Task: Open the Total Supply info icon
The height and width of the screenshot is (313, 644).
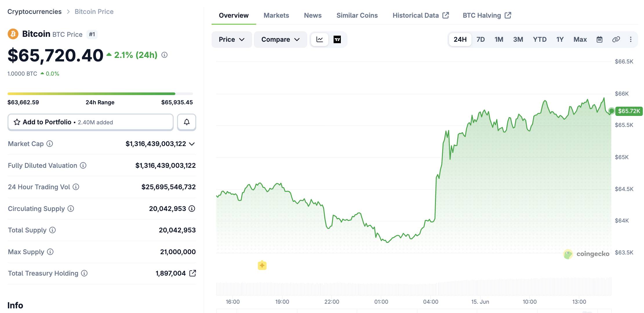Action: tap(52, 230)
